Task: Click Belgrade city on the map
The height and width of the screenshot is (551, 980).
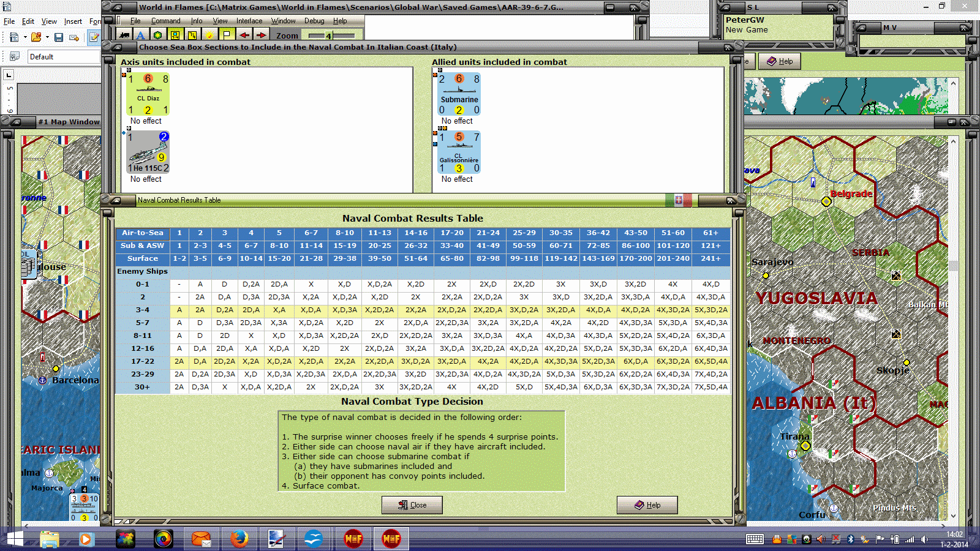Action: tap(826, 201)
